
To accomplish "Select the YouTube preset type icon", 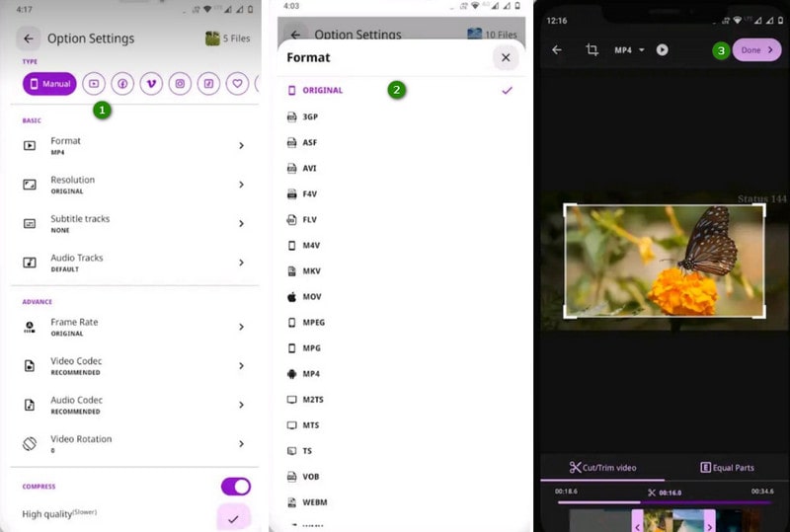I will [94, 84].
